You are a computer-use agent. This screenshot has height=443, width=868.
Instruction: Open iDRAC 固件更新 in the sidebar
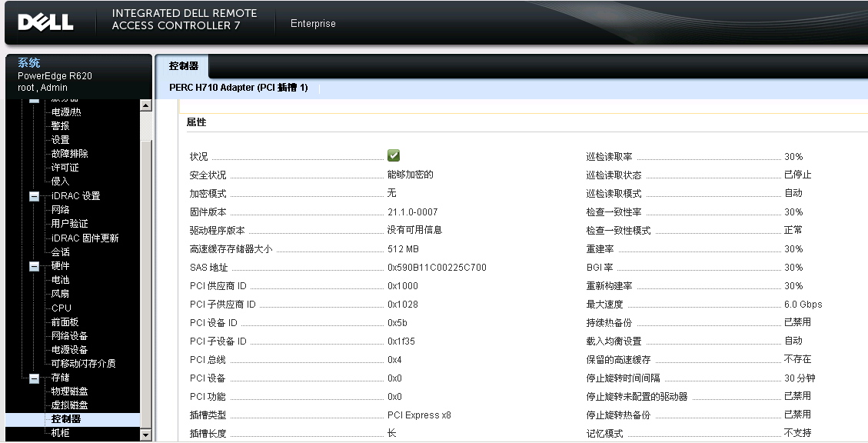tap(85, 238)
